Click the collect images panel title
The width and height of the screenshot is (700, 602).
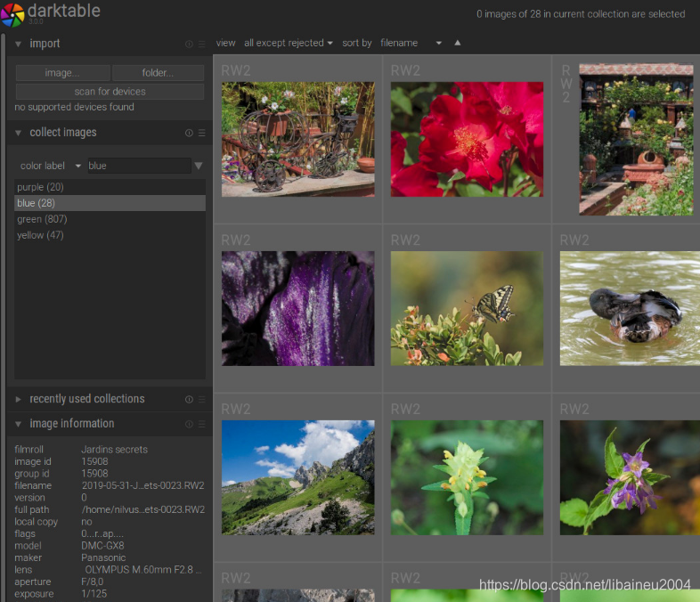[63, 133]
